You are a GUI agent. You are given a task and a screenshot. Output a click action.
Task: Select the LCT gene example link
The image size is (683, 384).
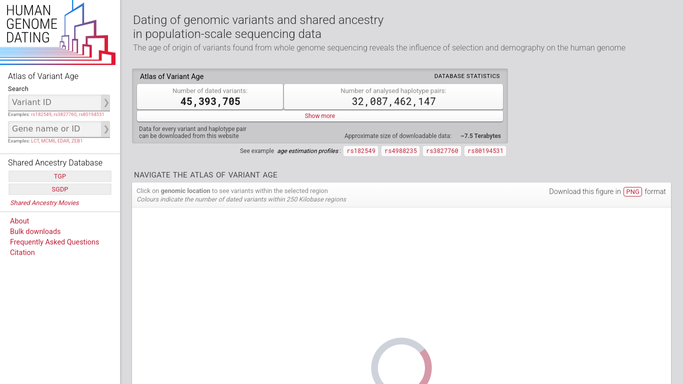click(x=35, y=141)
